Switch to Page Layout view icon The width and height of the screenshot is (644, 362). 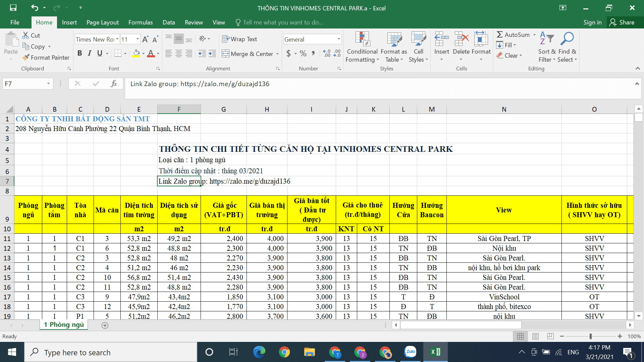[x=536, y=336]
